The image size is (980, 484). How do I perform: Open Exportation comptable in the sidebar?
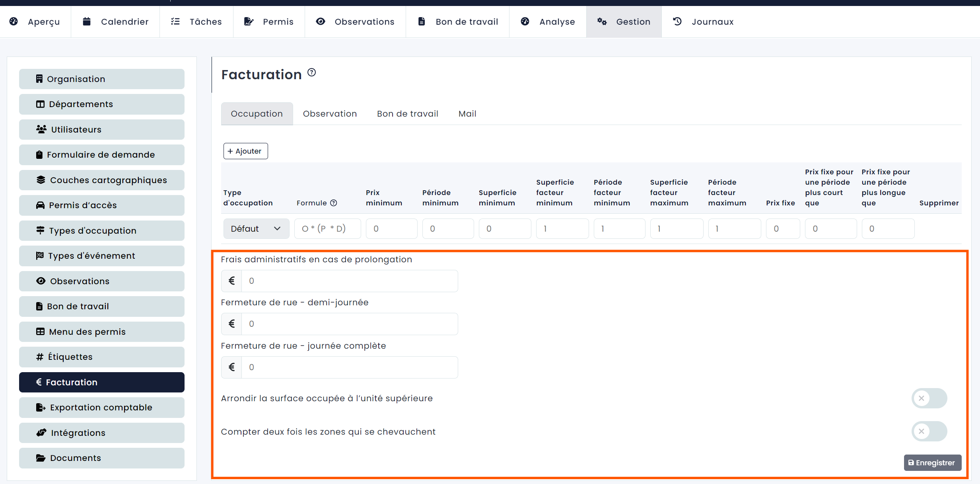(x=101, y=408)
